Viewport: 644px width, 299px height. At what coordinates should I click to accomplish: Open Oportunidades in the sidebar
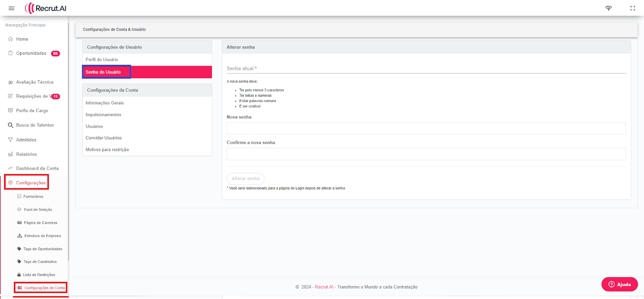coord(31,53)
